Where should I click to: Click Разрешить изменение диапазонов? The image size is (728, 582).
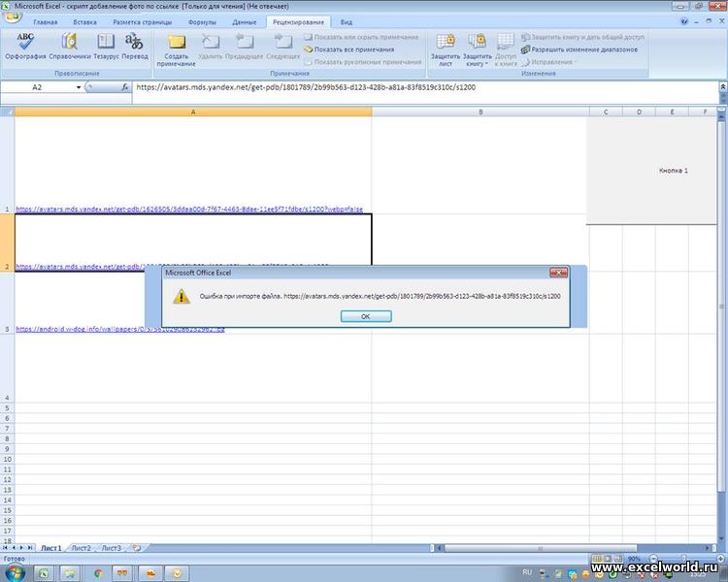click(579, 49)
